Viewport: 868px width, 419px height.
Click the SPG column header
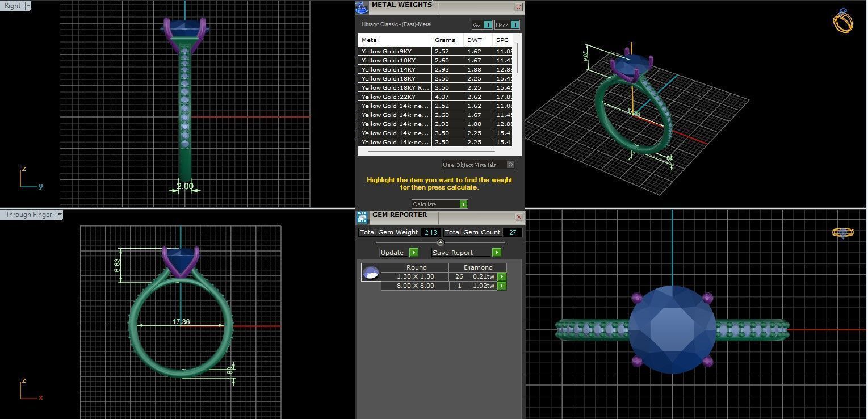502,40
